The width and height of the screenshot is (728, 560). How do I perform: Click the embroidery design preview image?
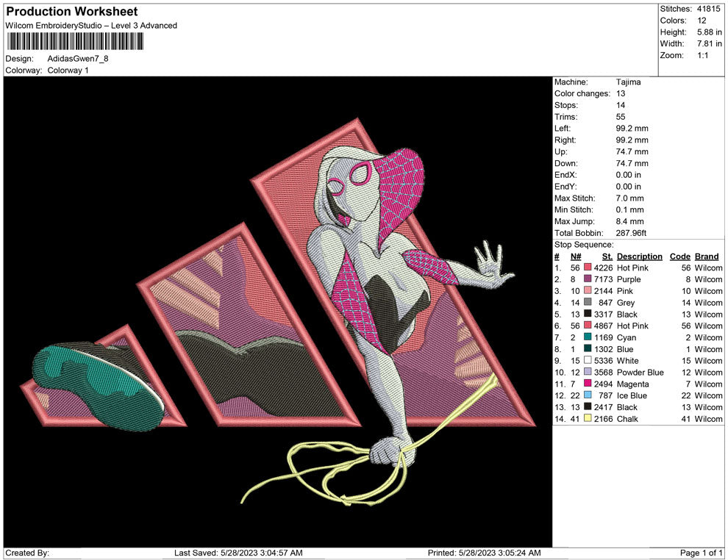[278, 312]
